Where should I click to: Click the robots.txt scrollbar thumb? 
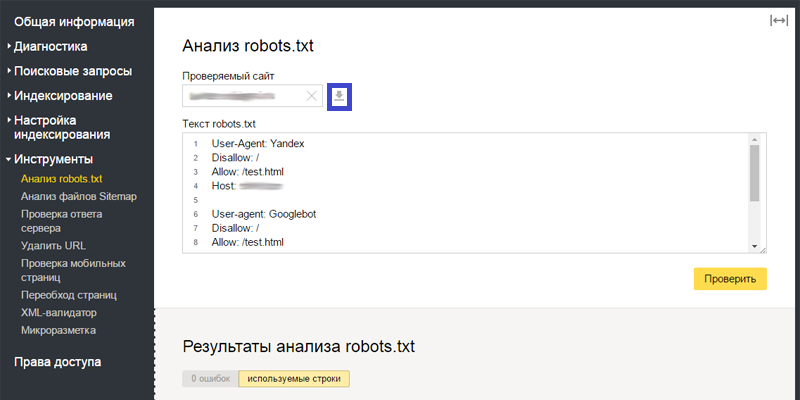pyautogui.click(x=755, y=173)
